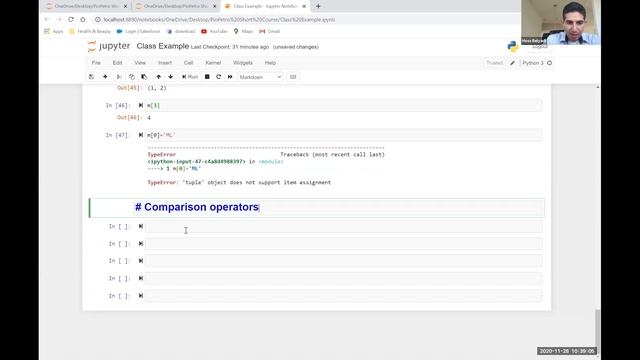The height and width of the screenshot is (360, 640).
Task: Open the Maps bookmark
Action: click(243, 31)
